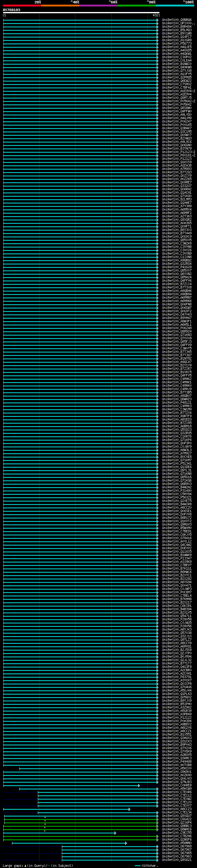Click the alignment bar for UniRef100_A8CCZ3

67,809
